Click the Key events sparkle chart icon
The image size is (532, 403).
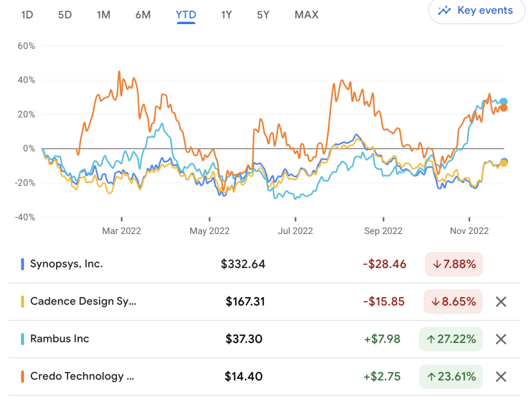click(444, 10)
